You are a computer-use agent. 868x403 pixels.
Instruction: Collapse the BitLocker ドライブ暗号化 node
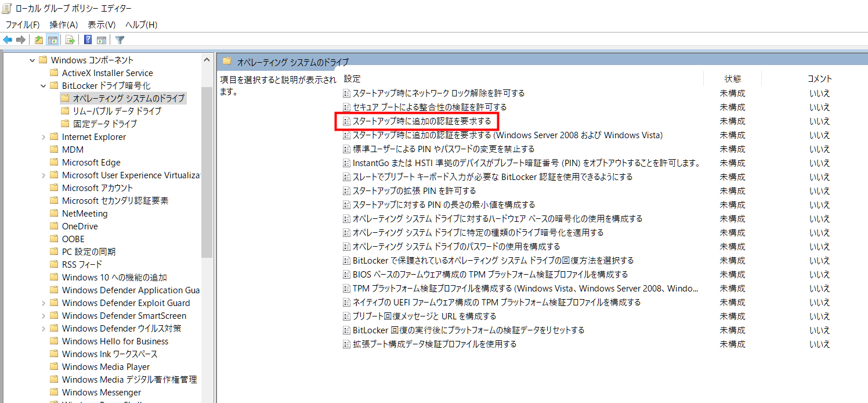[x=44, y=86]
